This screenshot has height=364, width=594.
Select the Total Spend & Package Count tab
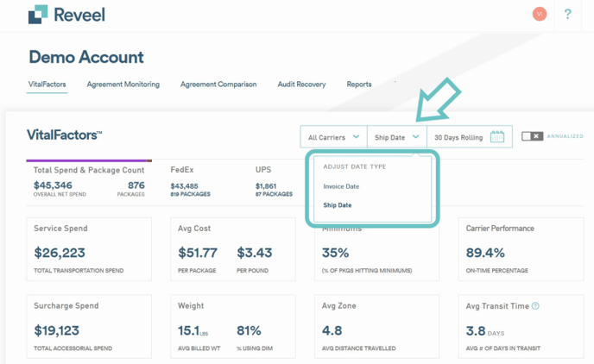(x=89, y=181)
